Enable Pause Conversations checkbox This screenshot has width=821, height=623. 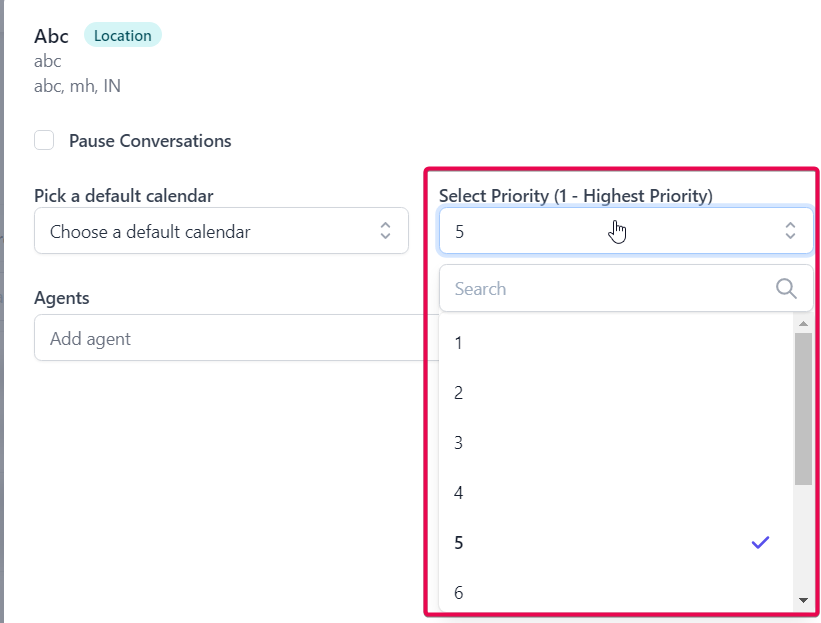(x=44, y=141)
